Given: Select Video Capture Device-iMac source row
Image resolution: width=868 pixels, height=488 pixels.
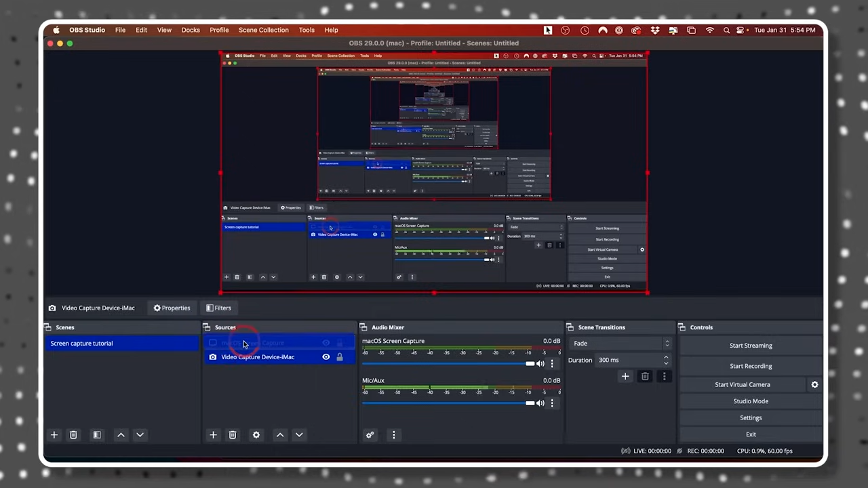Looking at the screenshot, I should pyautogui.click(x=279, y=357).
